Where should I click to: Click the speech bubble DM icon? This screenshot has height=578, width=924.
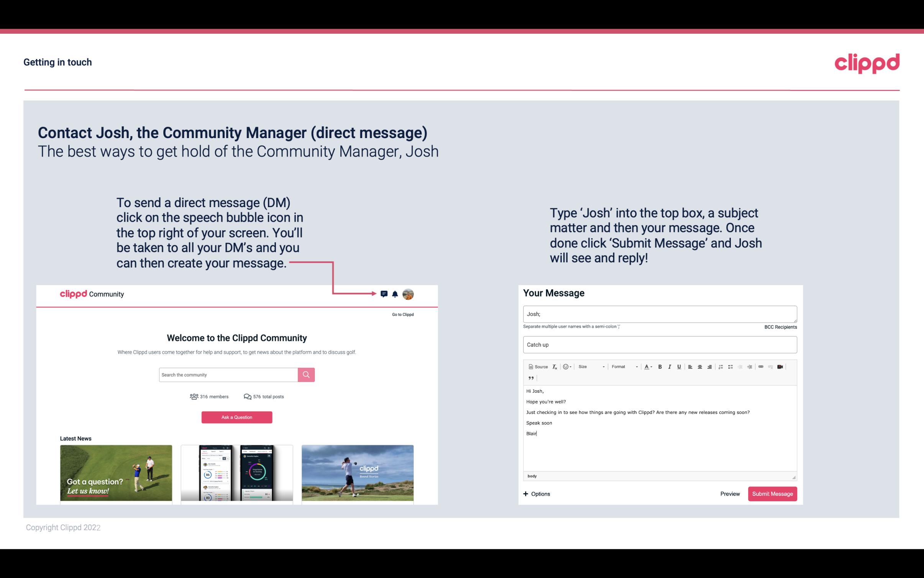click(384, 294)
